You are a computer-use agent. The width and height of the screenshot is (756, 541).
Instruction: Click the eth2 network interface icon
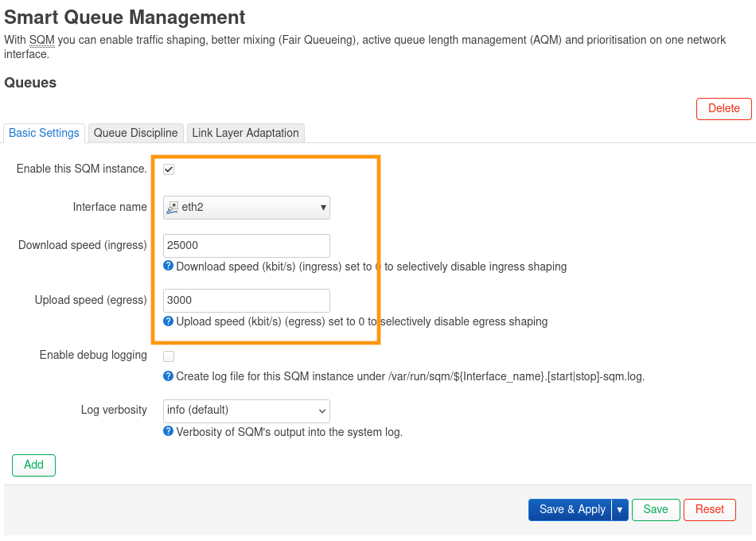click(173, 208)
